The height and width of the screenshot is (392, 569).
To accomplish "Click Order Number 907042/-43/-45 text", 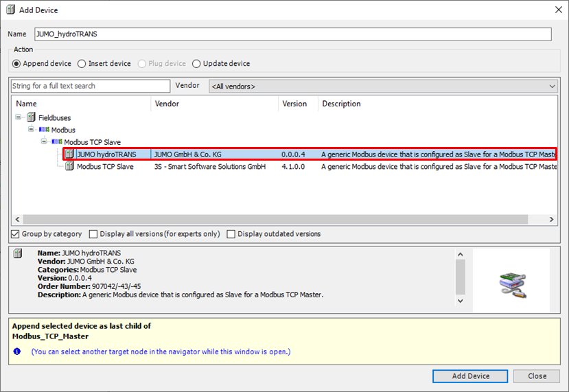I will 89,286.
